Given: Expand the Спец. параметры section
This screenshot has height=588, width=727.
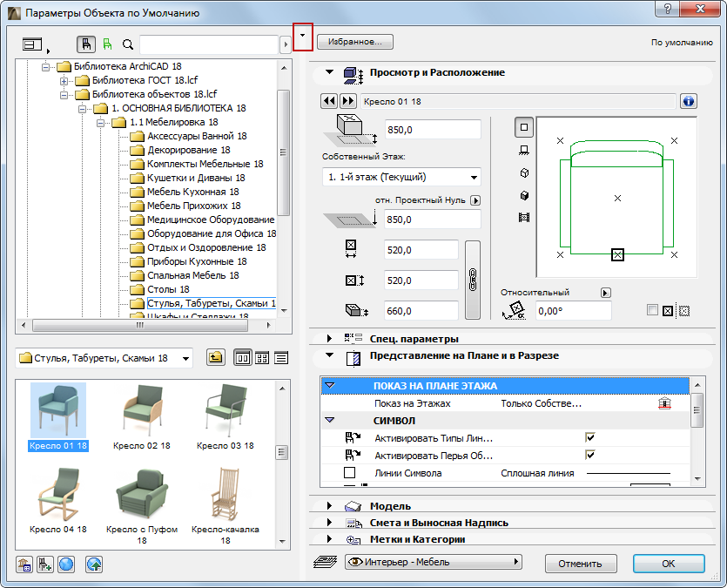Looking at the screenshot, I should (330, 338).
